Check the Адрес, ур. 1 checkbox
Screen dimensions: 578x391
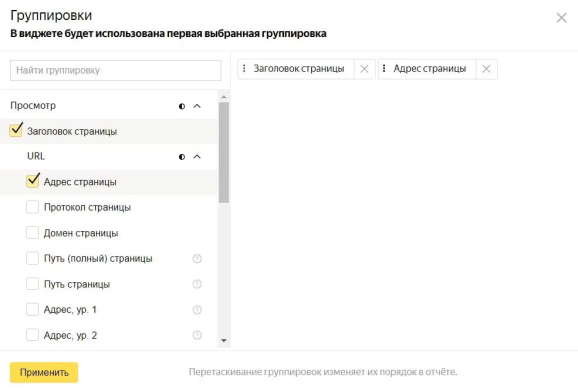coord(32,310)
